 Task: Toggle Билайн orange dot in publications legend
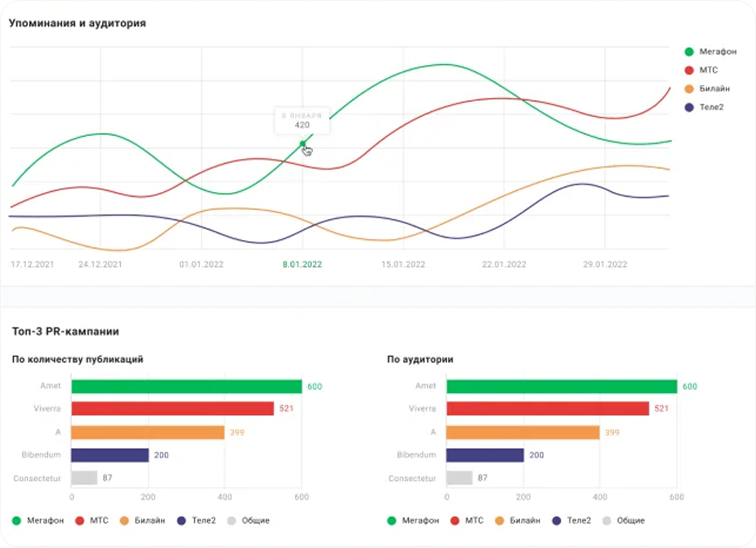pyautogui.click(x=124, y=521)
